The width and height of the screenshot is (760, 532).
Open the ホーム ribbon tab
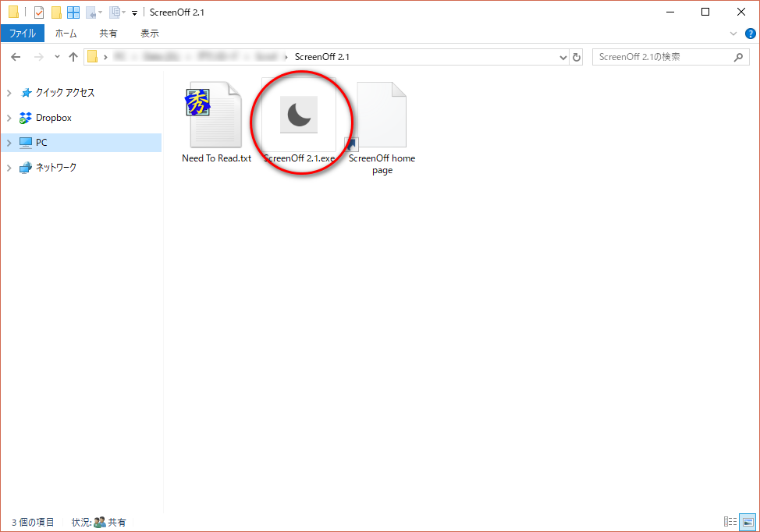(x=66, y=34)
